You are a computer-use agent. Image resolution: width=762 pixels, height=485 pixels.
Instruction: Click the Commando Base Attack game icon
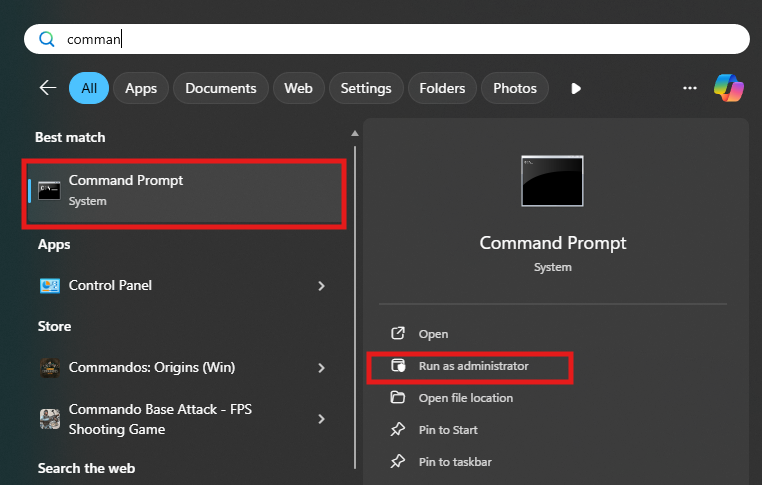pyautogui.click(x=50, y=419)
